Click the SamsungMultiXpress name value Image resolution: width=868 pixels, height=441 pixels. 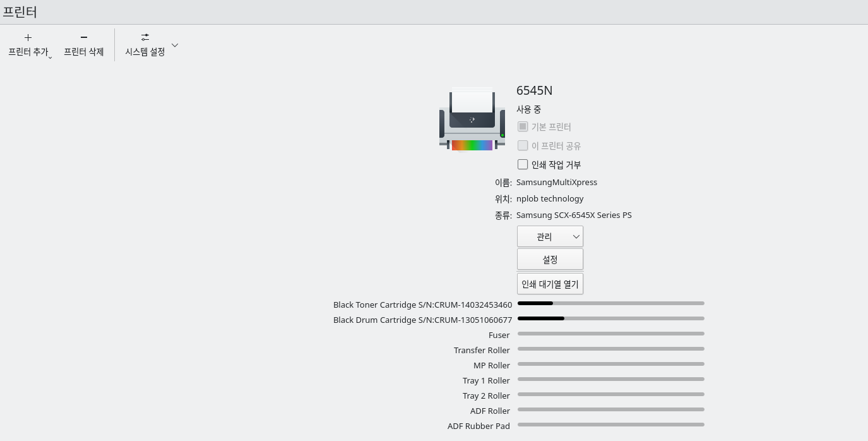[x=557, y=182]
